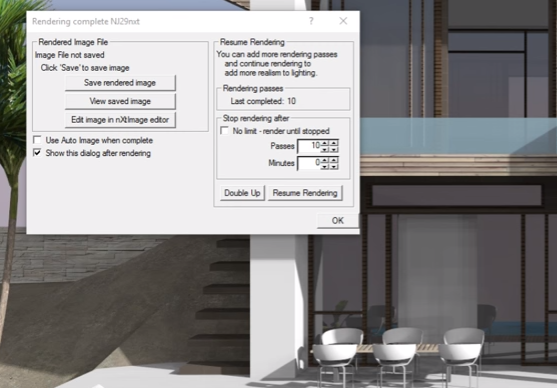Click 'Last completed: 10' text
Screen dimensions: 560x388
[263, 101]
